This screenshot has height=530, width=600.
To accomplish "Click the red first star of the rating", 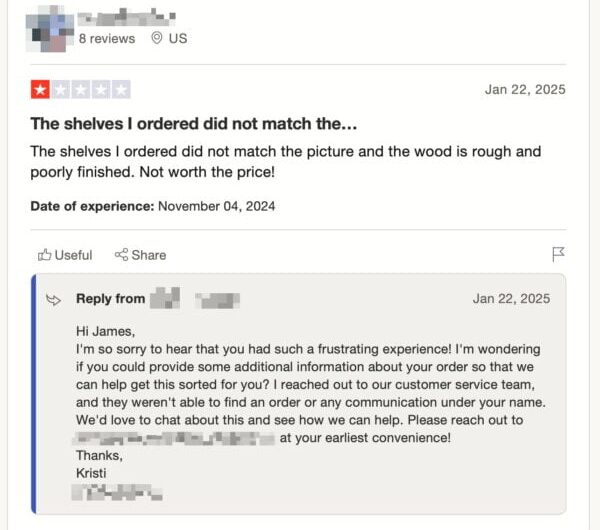I will coord(40,90).
